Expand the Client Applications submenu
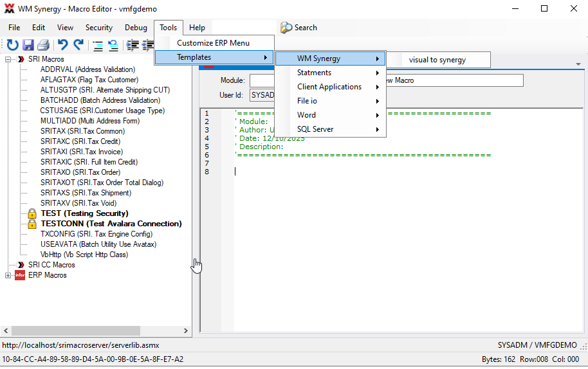The height and width of the screenshot is (369, 588). [330, 87]
